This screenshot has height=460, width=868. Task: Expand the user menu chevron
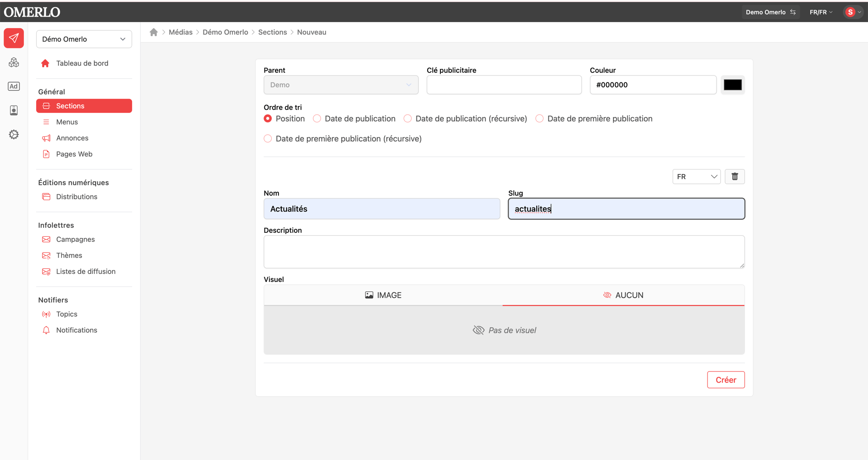click(859, 12)
